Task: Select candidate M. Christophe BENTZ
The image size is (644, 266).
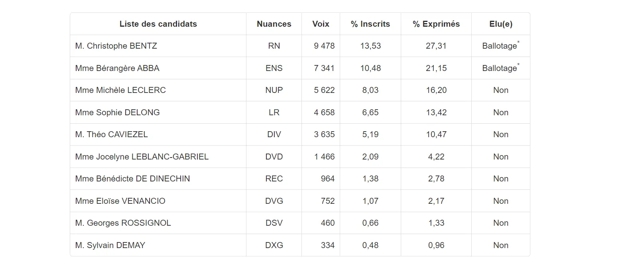Action: coord(116,46)
